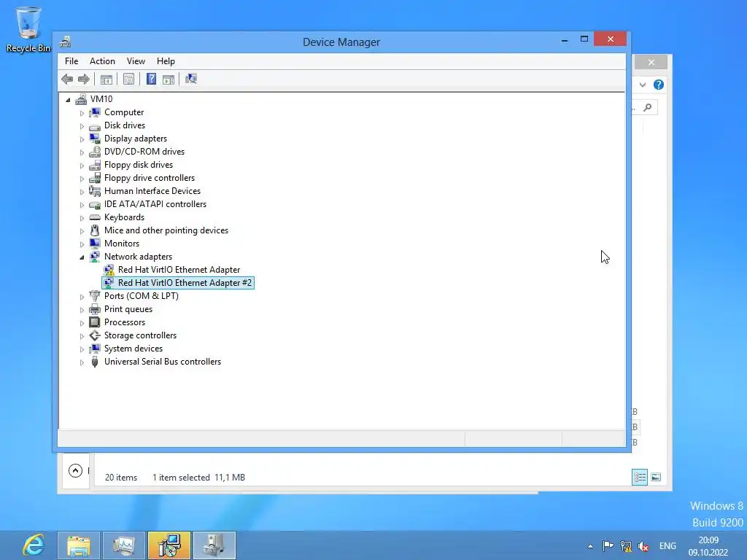Screen dimensions: 747x560
Task: Expand the Monitors arrow
Action: coord(82,244)
